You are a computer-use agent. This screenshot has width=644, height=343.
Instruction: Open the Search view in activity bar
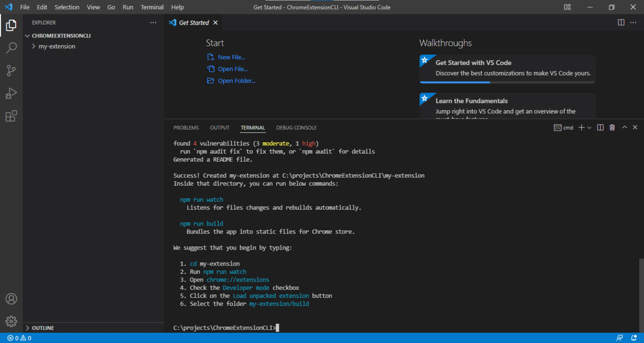click(11, 48)
